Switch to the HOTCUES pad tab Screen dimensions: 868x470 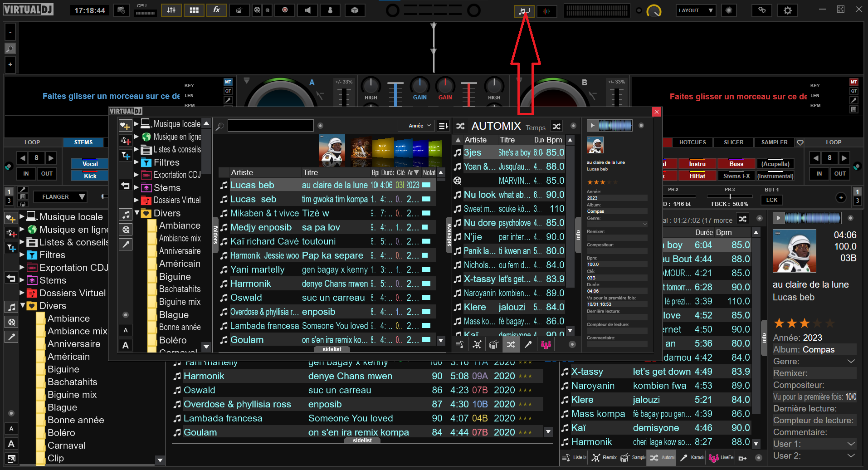click(692, 142)
